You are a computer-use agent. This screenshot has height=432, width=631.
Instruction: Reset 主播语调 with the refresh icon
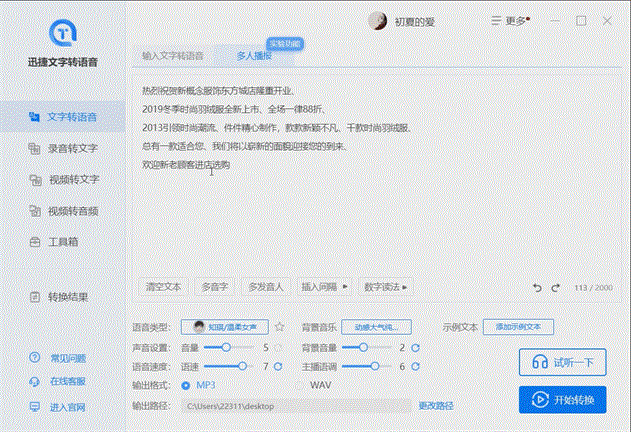coord(415,367)
